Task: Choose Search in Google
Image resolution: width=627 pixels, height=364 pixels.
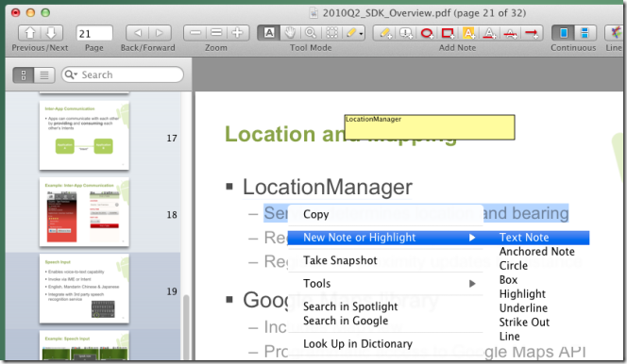Action: 385,321
